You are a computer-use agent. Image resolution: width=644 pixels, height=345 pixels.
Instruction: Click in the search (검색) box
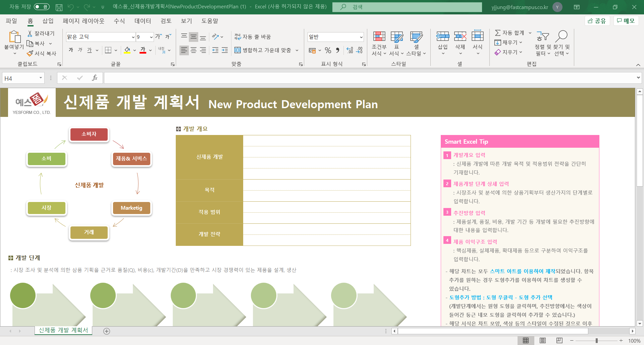point(407,7)
